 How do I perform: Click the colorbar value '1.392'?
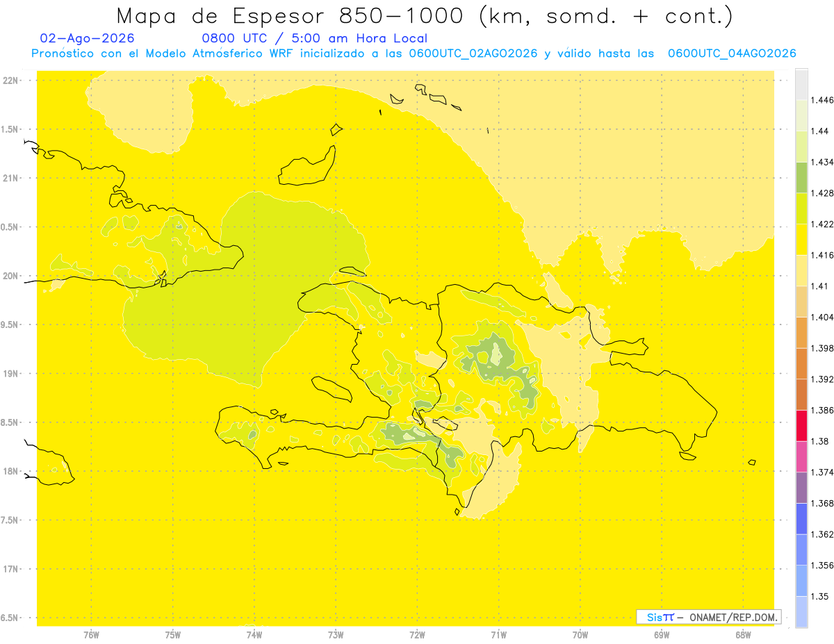pos(821,379)
